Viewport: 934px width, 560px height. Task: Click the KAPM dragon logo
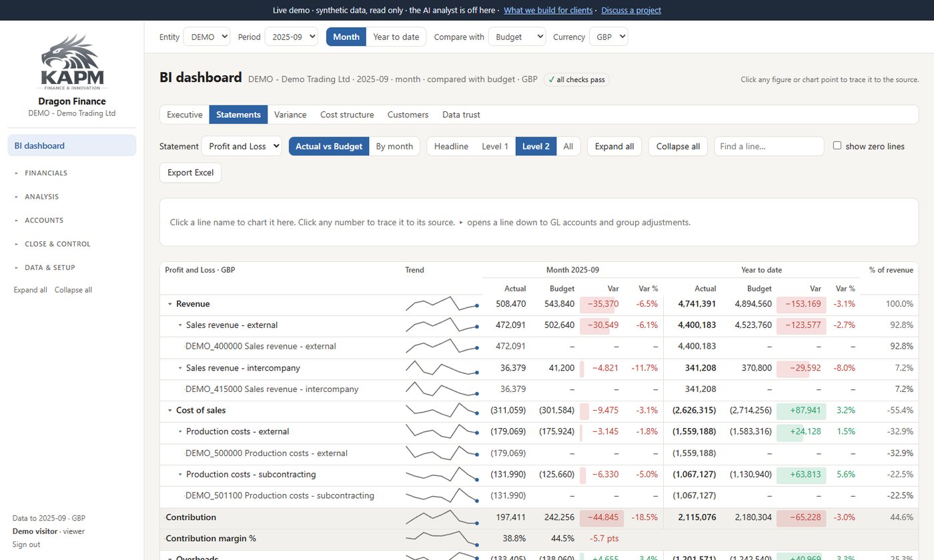72,62
